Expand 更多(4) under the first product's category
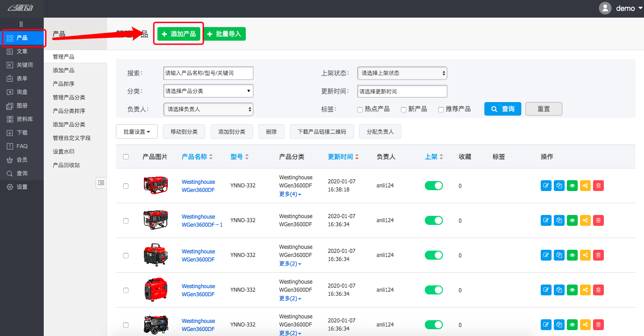 290,194
